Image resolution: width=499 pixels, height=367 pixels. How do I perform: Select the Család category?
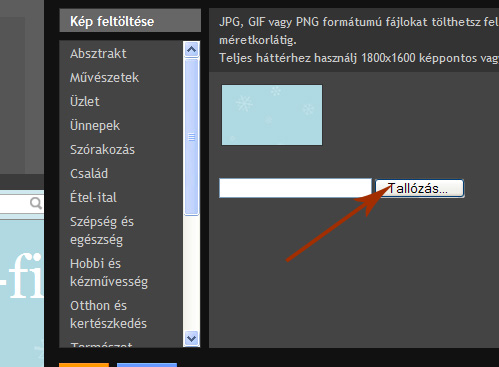coord(89,174)
